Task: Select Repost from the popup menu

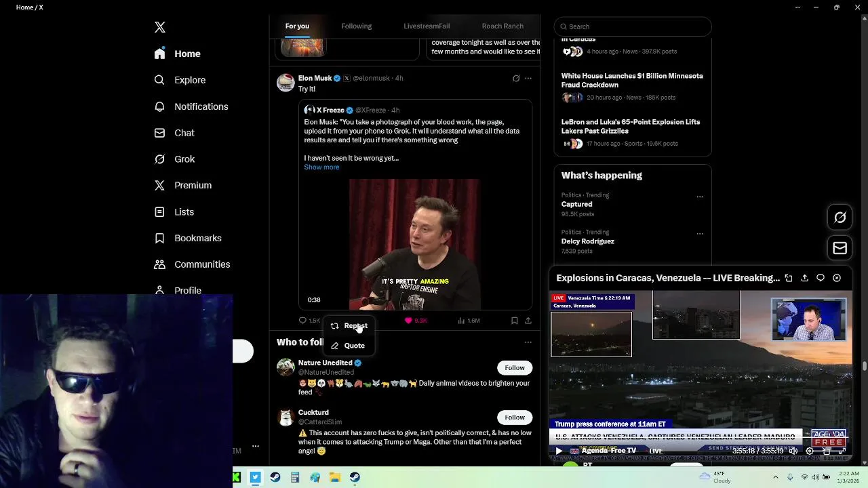Action: click(x=349, y=326)
